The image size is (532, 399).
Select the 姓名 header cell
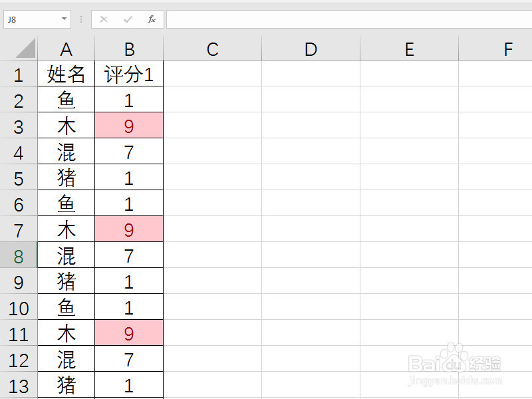[x=66, y=74]
